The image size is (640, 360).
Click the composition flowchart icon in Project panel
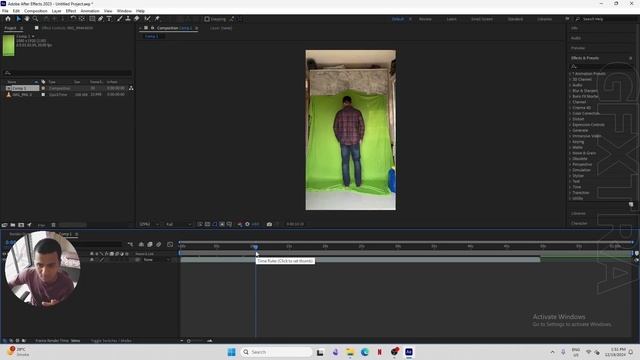point(131,88)
